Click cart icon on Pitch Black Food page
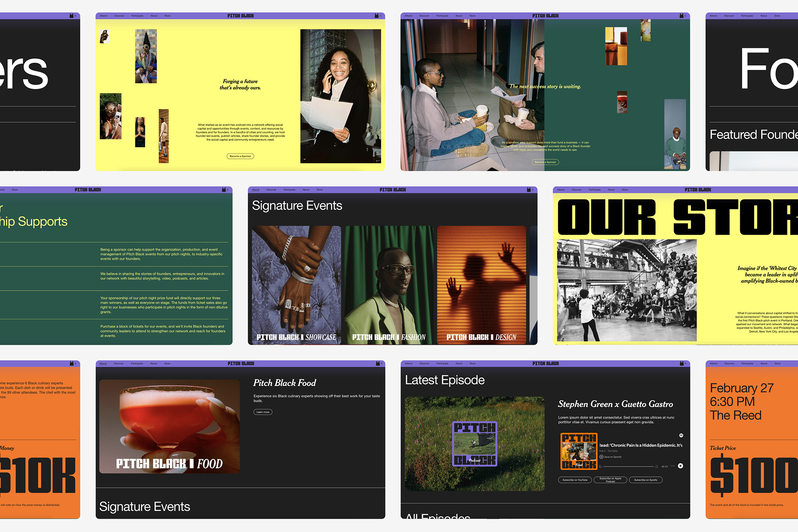 point(377,364)
